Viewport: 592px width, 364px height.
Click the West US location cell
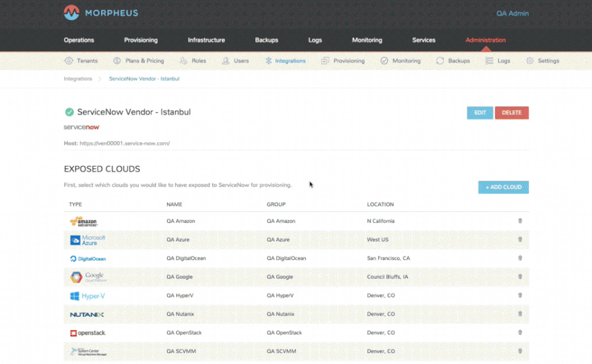377,239
